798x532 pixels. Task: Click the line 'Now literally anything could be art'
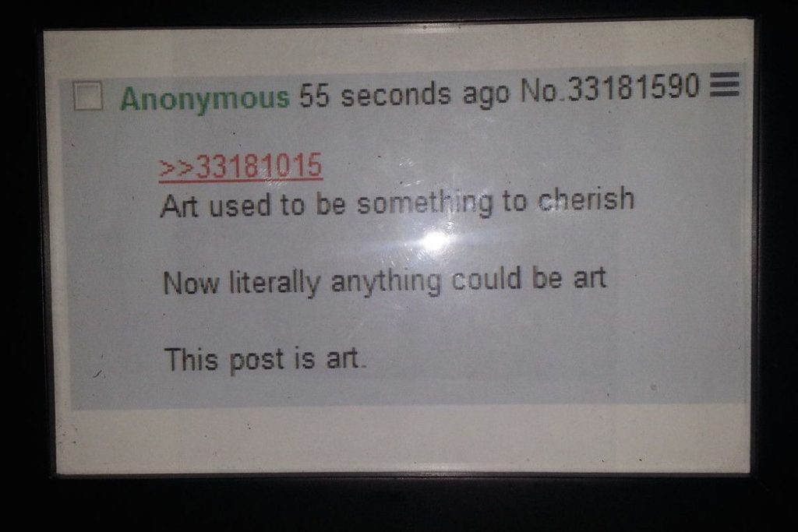[x=385, y=281]
